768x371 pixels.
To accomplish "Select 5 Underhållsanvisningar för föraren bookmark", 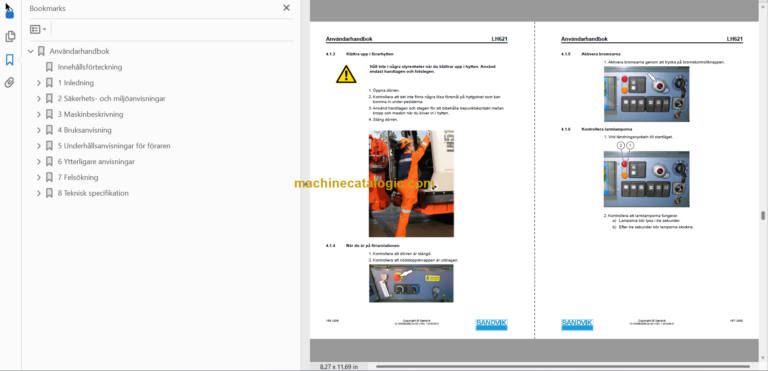I will point(114,146).
